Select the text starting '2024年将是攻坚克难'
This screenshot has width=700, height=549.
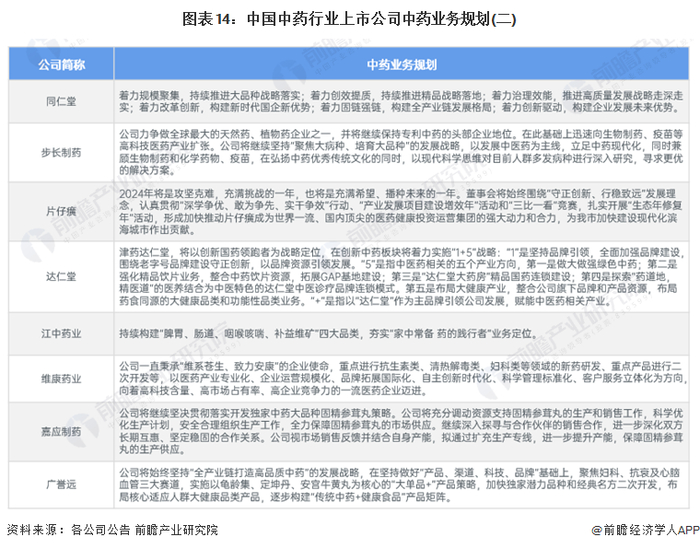pos(401,212)
